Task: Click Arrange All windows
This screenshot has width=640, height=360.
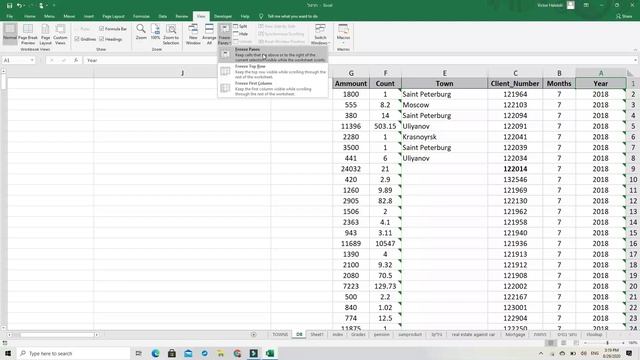Action: pos(209,34)
